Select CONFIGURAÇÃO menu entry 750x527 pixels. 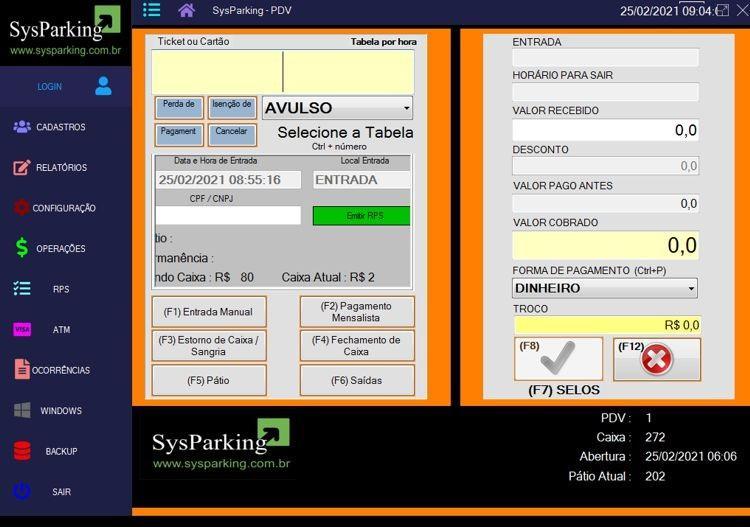click(64, 208)
